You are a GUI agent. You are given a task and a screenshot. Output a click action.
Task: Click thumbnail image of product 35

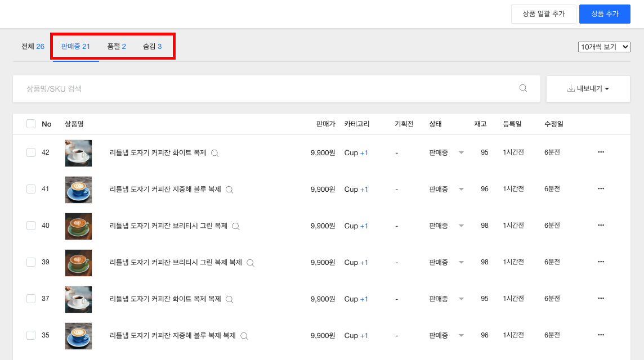point(78,336)
